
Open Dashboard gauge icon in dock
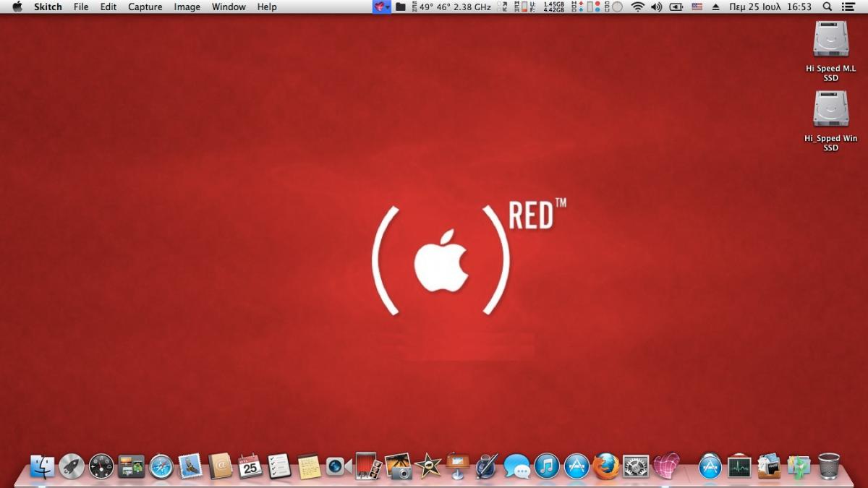click(x=101, y=466)
